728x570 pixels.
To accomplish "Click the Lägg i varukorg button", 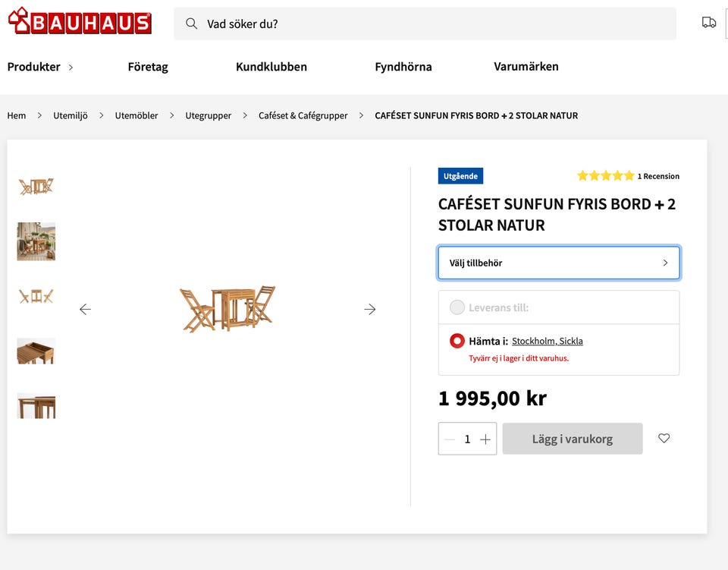I will click(572, 439).
